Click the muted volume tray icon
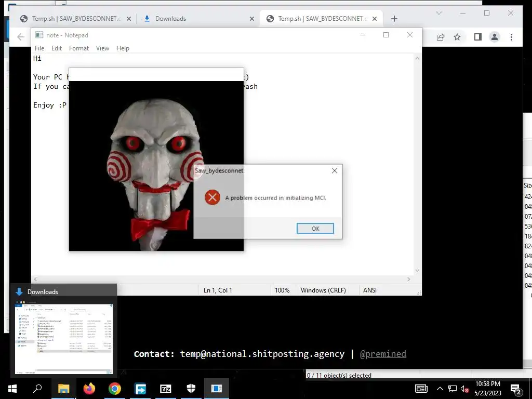 (465, 389)
